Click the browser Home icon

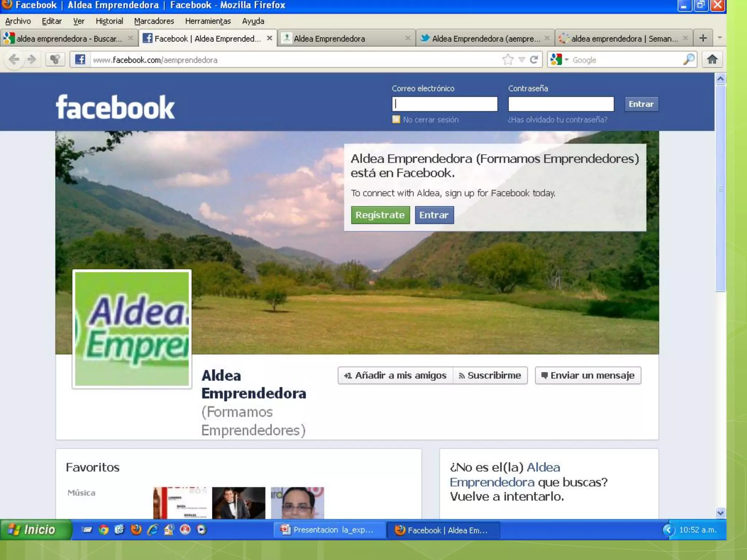tap(712, 59)
